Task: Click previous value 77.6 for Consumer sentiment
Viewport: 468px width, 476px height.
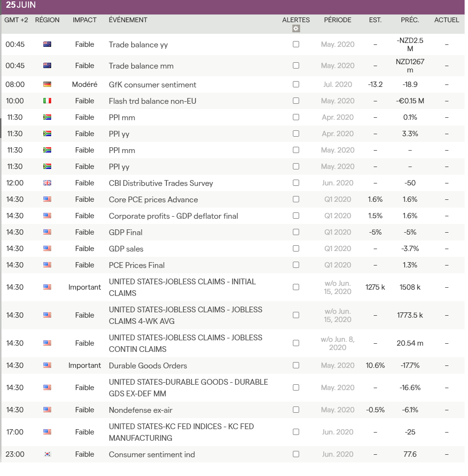Action: point(410,454)
